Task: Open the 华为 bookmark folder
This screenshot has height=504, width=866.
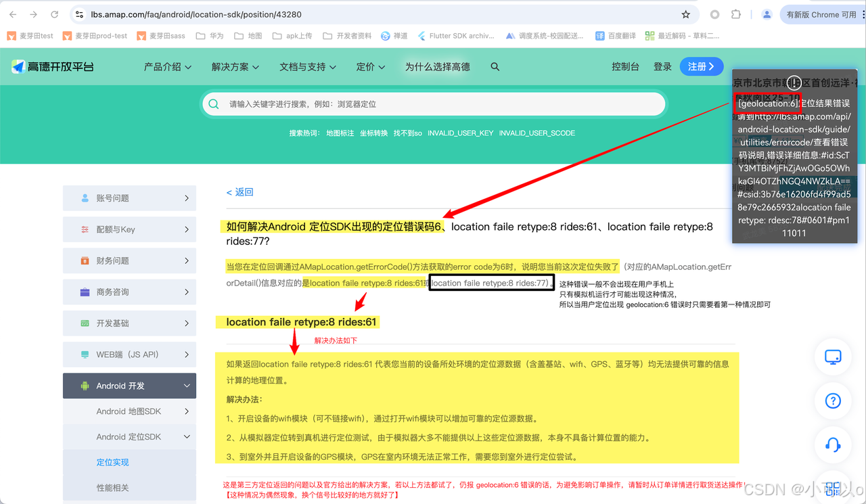Action: coord(210,36)
